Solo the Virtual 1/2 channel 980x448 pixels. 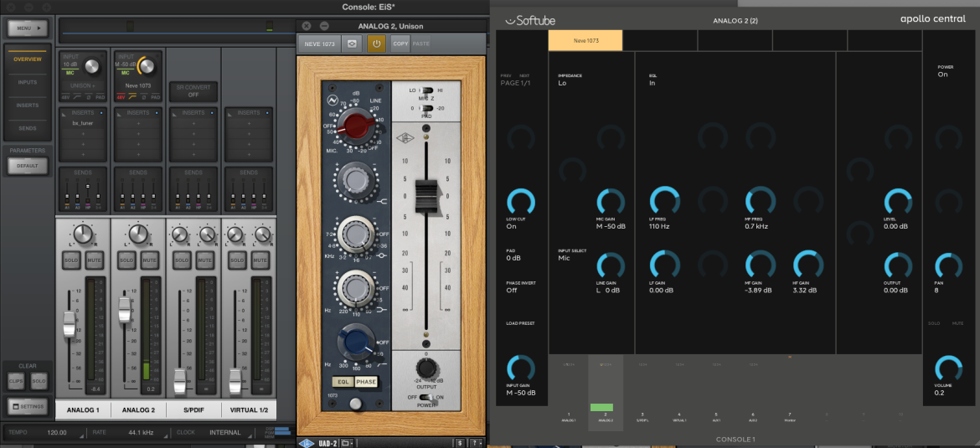tap(237, 260)
